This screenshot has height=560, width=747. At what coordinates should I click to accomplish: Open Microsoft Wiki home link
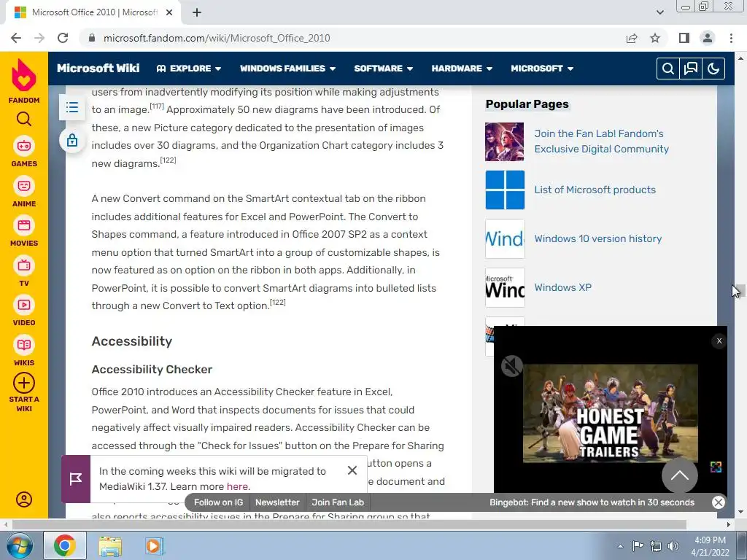[98, 68]
